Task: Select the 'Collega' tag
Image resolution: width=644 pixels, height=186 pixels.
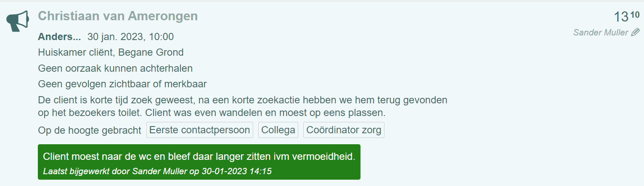Action: (x=278, y=130)
